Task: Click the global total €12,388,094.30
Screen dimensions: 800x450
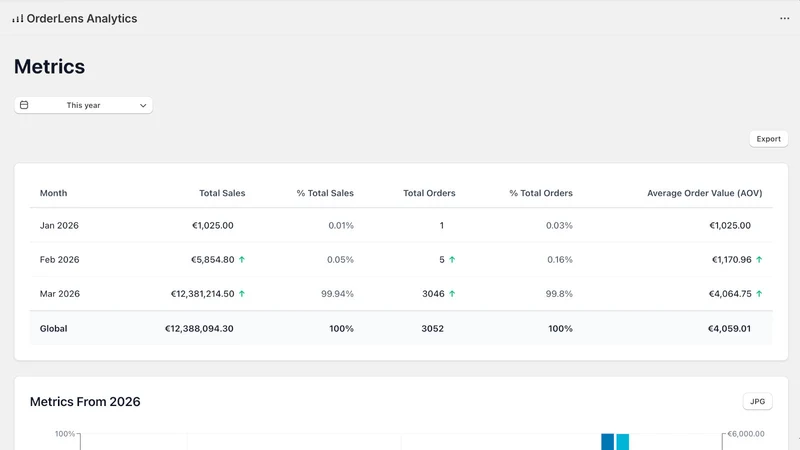Action: pyautogui.click(x=199, y=329)
